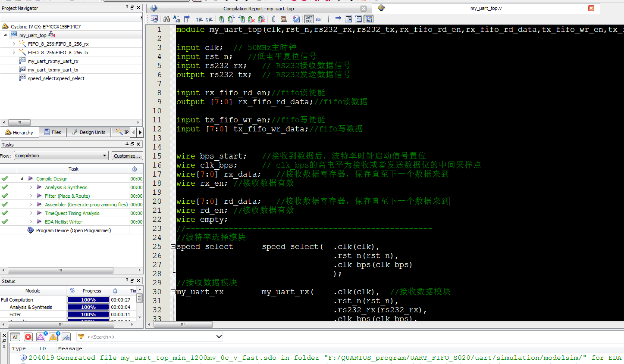Select speed_select:speed_select entity
This screenshot has height=364, width=624.
tap(56, 78)
